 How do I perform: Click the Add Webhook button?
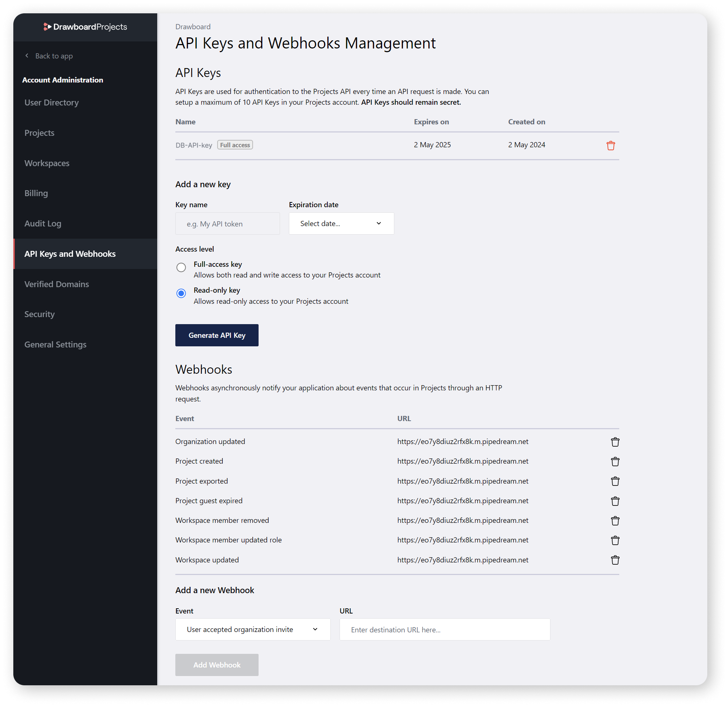tap(217, 665)
